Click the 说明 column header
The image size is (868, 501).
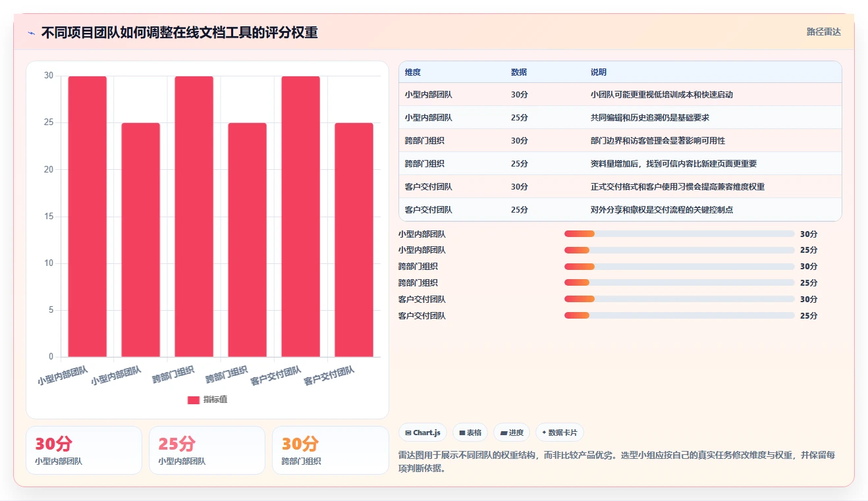599,72
